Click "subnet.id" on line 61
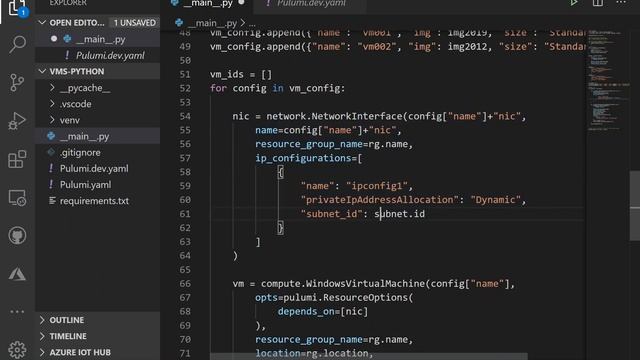The height and width of the screenshot is (360, 640). tap(400, 214)
